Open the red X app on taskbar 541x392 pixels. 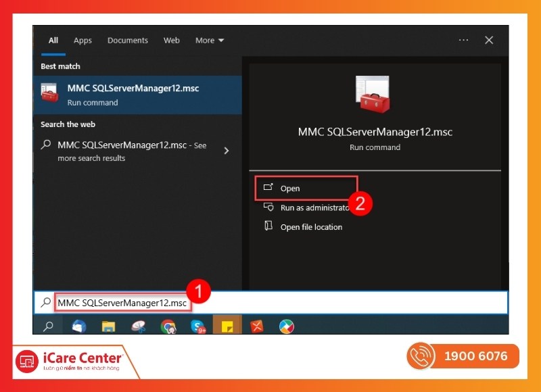pos(257,326)
